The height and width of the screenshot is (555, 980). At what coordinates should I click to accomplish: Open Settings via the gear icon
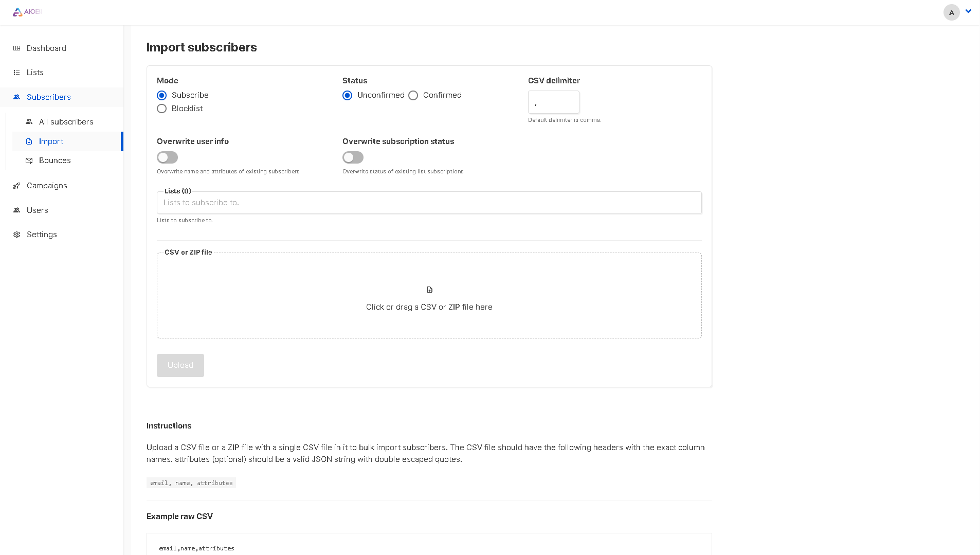pyautogui.click(x=17, y=235)
